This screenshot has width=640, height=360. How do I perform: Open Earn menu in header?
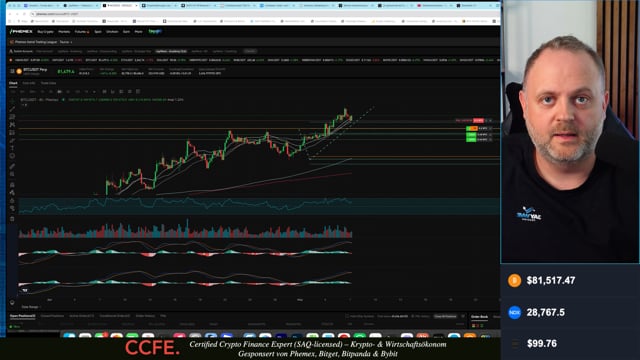(126, 31)
